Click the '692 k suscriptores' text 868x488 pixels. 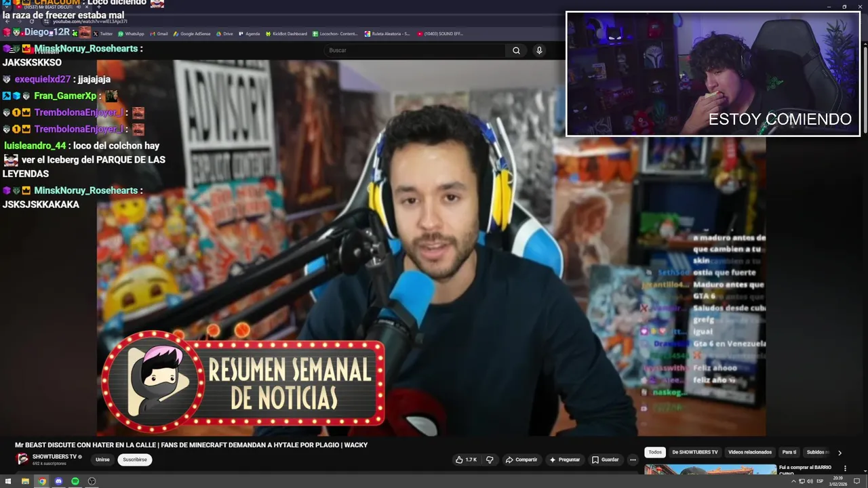(50, 464)
